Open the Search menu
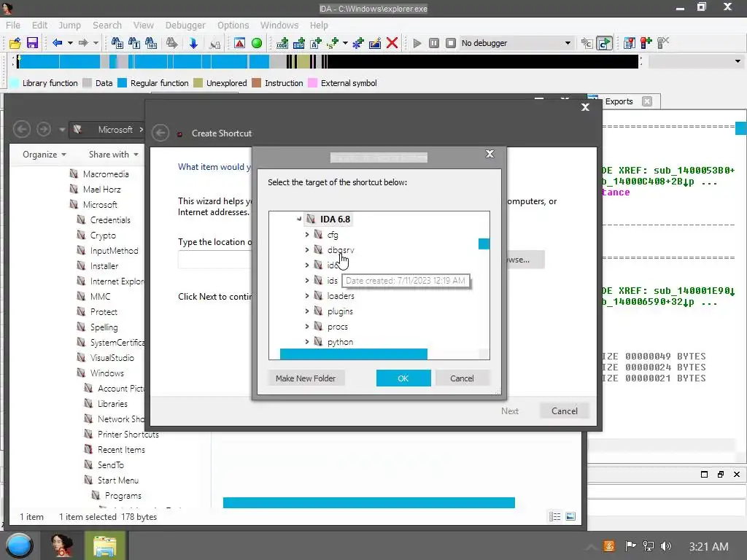The height and width of the screenshot is (560, 747). click(107, 26)
